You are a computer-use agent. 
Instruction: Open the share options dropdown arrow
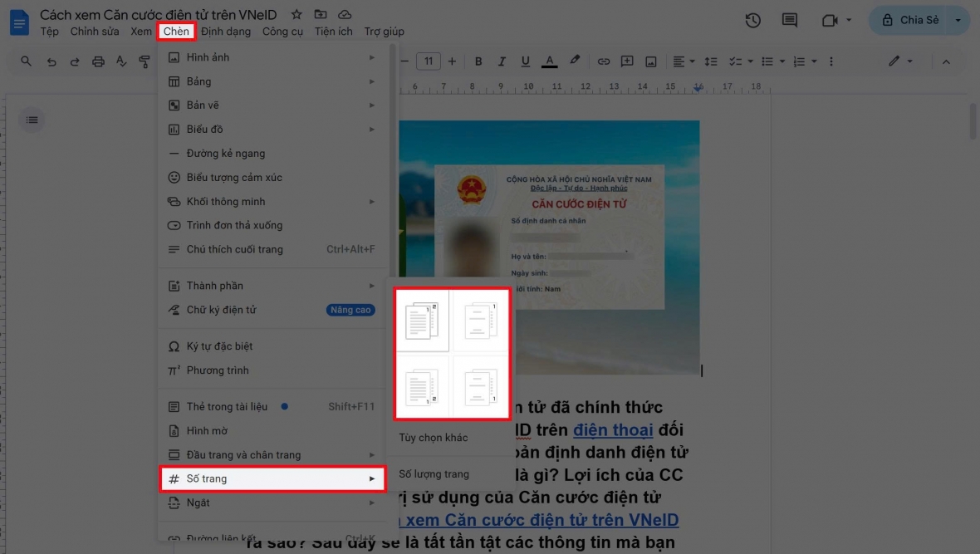coord(958,20)
